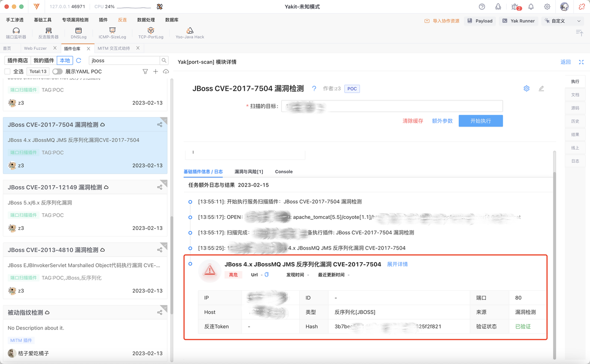Click the engine status icon beside CPU graph
Screen dimensions: 590x364
[159, 7]
